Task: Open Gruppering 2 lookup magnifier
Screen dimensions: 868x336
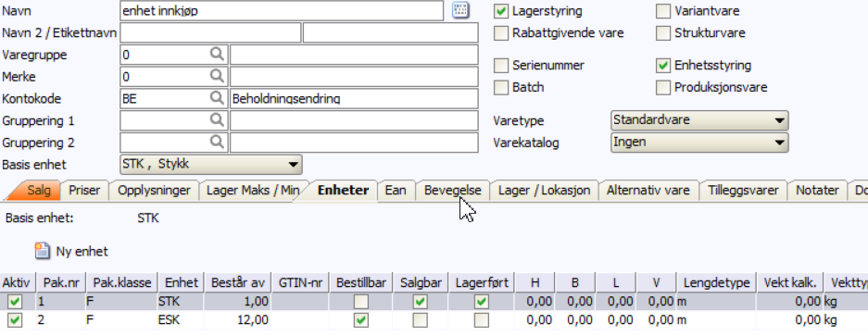Action: [x=217, y=143]
